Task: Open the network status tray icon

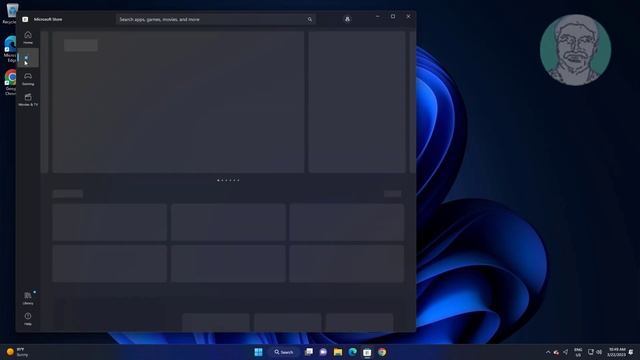Action: [591, 352]
